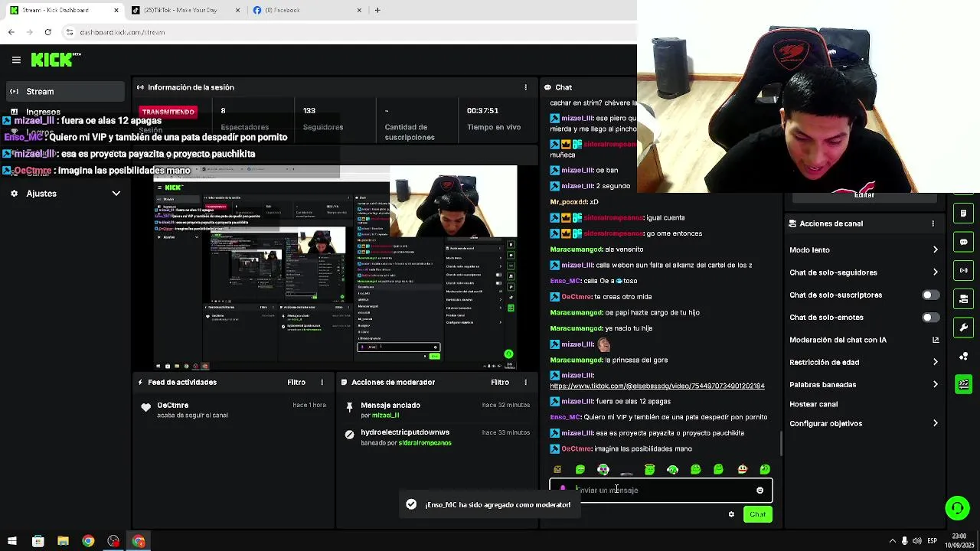Insert the last green emote in row
The width and height of the screenshot is (980, 551).
[765, 469]
